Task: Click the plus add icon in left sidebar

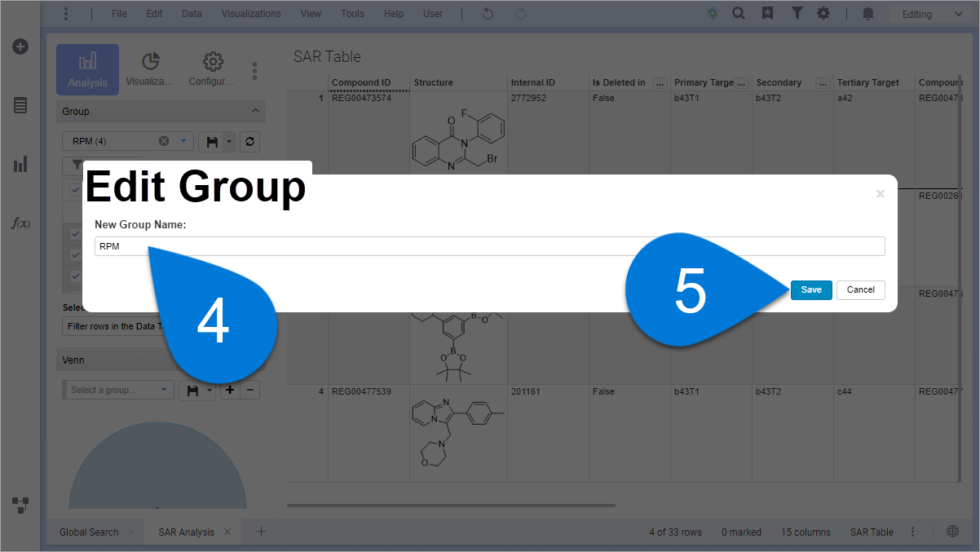Action: click(x=20, y=46)
